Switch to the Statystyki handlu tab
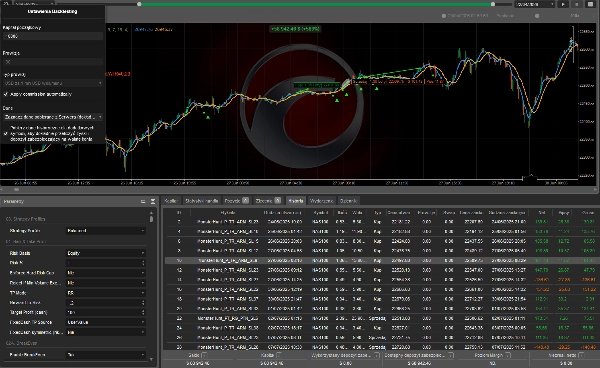Viewport: 600px width, 368px height. tap(201, 201)
